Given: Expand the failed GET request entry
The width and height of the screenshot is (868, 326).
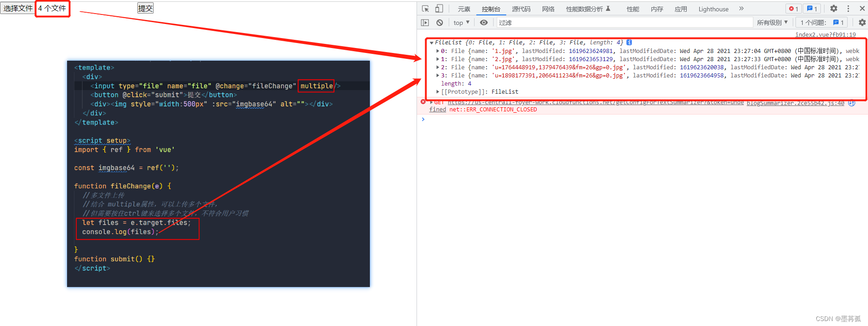Looking at the screenshot, I should click(431, 102).
